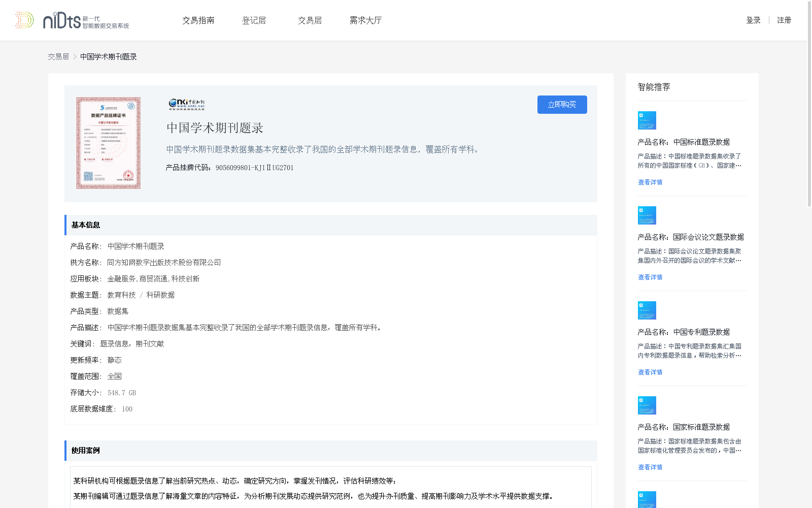Click recommended title 国际会议论文题录数据
This screenshot has width=812, height=508.
[x=709, y=237]
